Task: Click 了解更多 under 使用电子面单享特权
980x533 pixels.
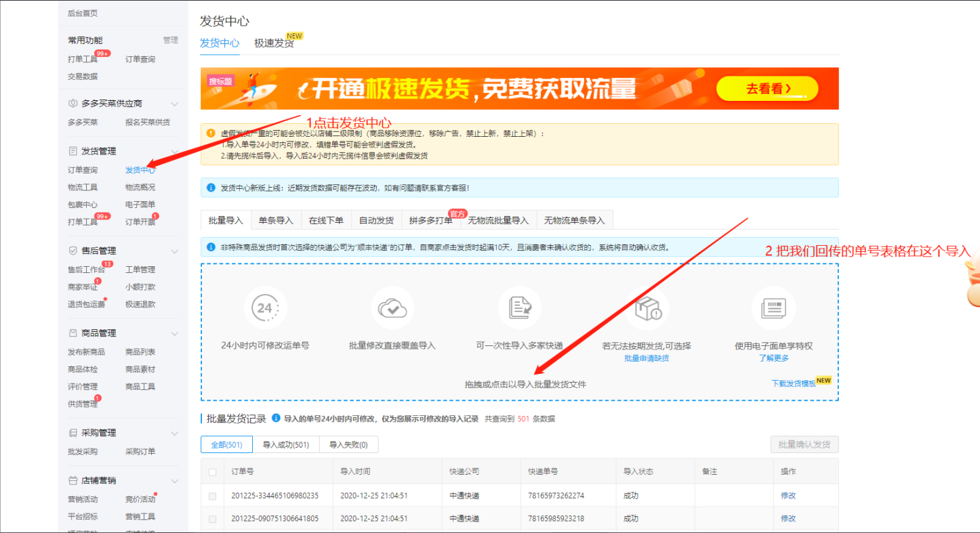Action: coord(774,358)
